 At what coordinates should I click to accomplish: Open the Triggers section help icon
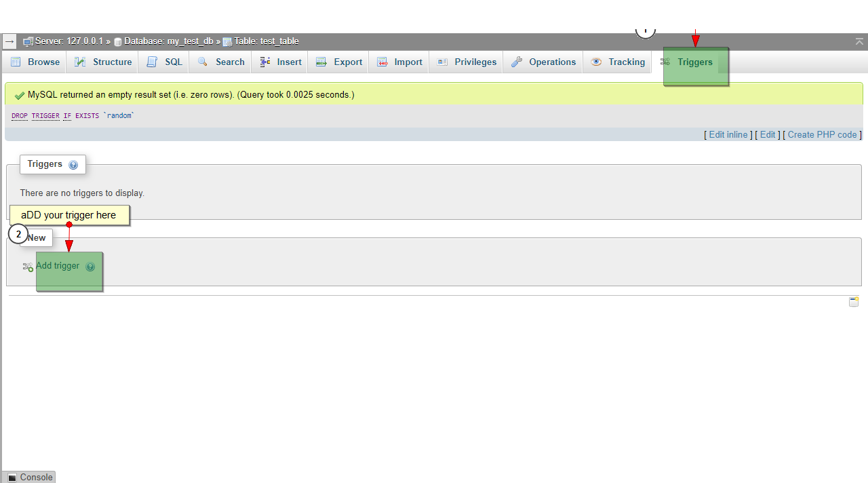click(x=73, y=165)
